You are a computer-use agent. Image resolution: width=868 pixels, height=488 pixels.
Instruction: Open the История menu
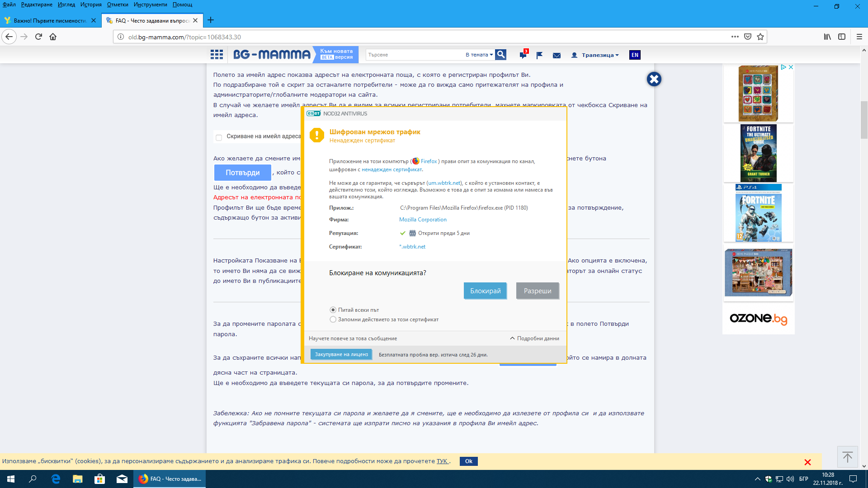[x=91, y=5]
